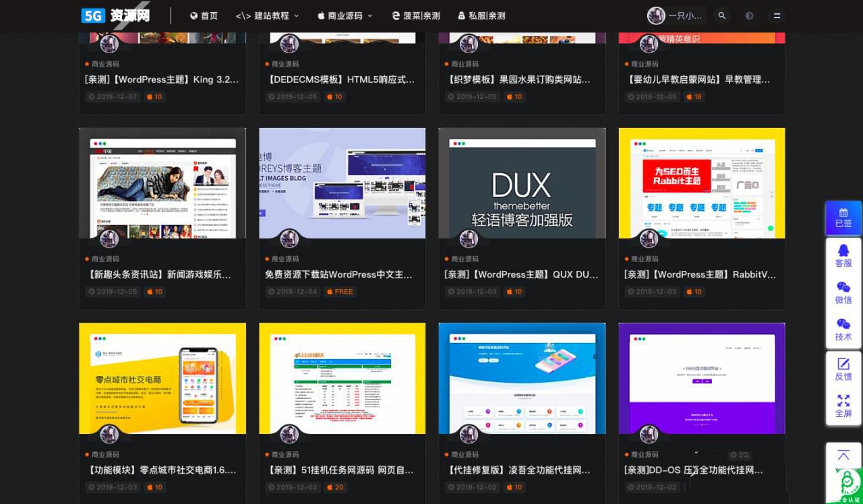This screenshot has height=504, width=863.
Task: Click the back-to-top arrow icon
Action: (x=843, y=455)
